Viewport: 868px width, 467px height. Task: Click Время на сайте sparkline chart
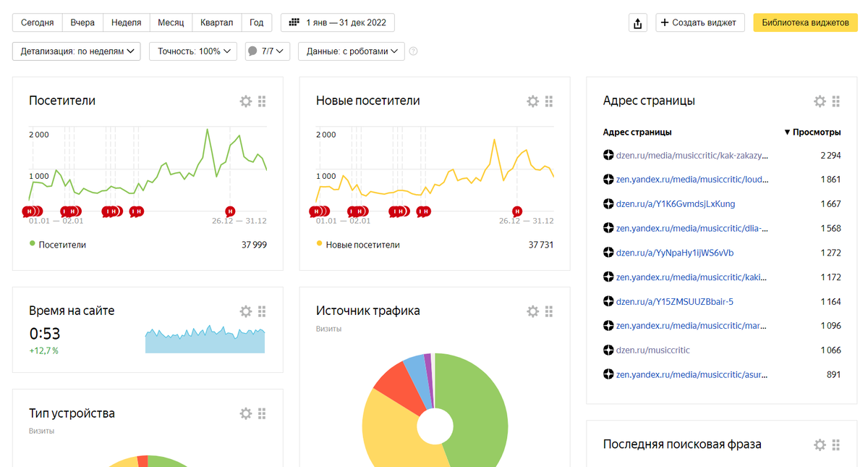click(x=205, y=339)
